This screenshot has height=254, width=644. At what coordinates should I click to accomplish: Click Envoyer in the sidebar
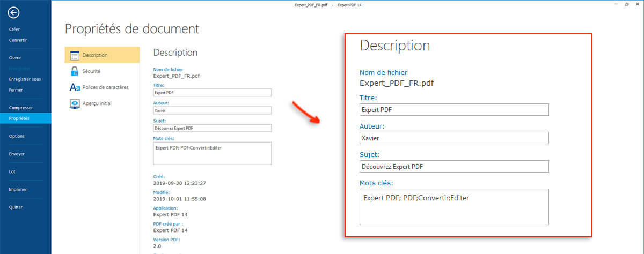(17, 154)
